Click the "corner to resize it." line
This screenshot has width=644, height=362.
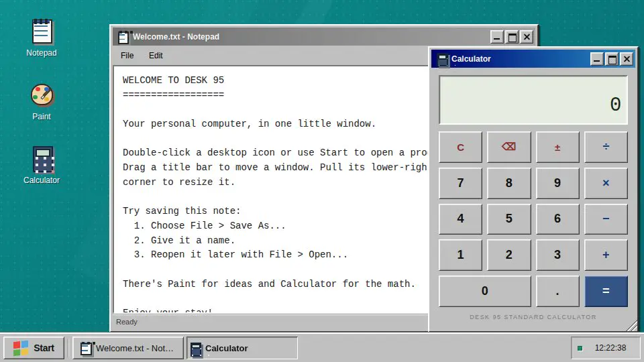[x=178, y=182]
